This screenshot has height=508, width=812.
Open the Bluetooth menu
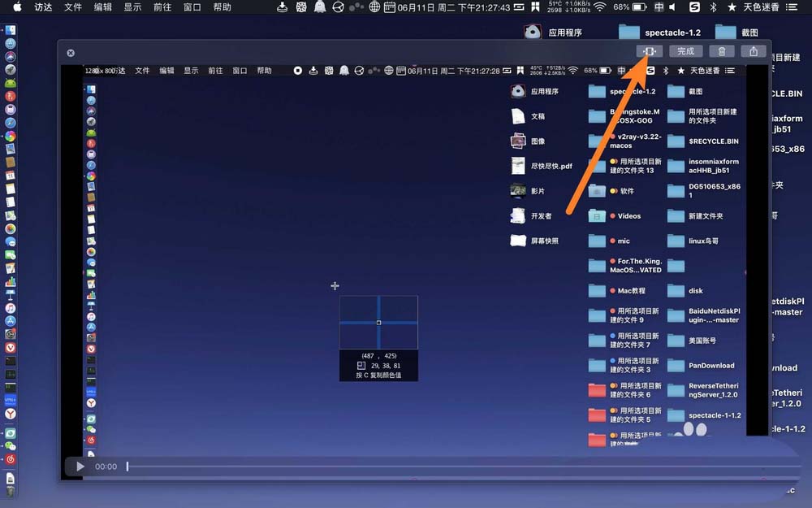(x=713, y=7)
